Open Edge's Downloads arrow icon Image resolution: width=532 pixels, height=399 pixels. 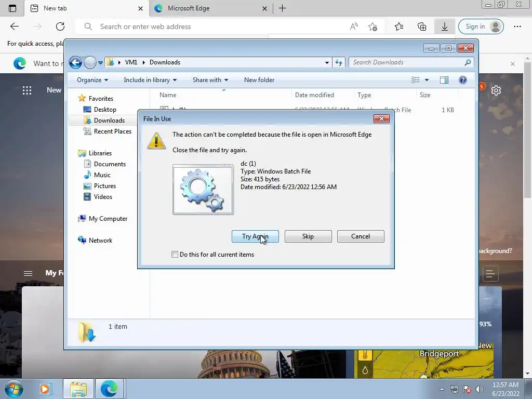pos(445,26)
